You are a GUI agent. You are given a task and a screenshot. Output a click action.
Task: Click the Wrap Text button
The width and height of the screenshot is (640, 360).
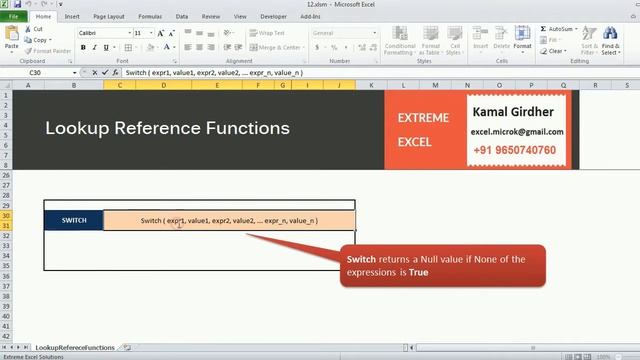[x=267, y=33]
